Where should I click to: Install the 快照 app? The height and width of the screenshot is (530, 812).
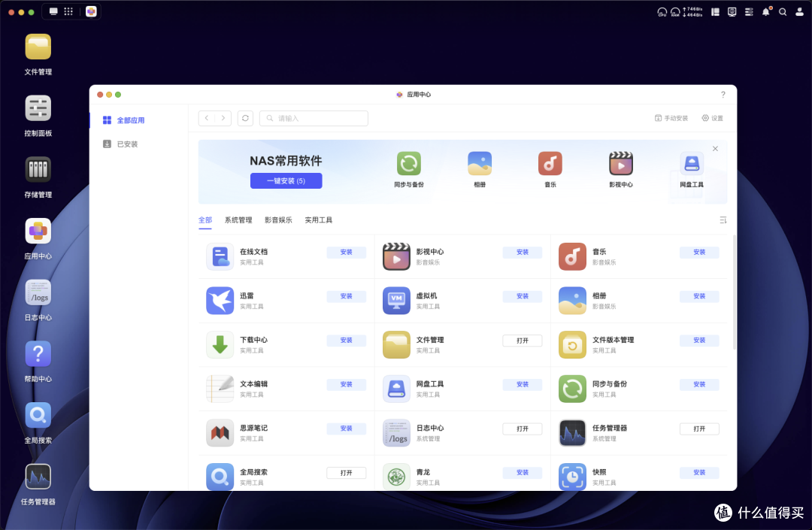[x=699, y=473]
